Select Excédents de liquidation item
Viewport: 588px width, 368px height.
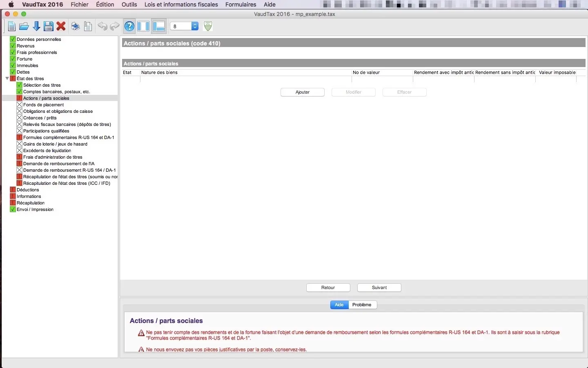tap(47, 150)
